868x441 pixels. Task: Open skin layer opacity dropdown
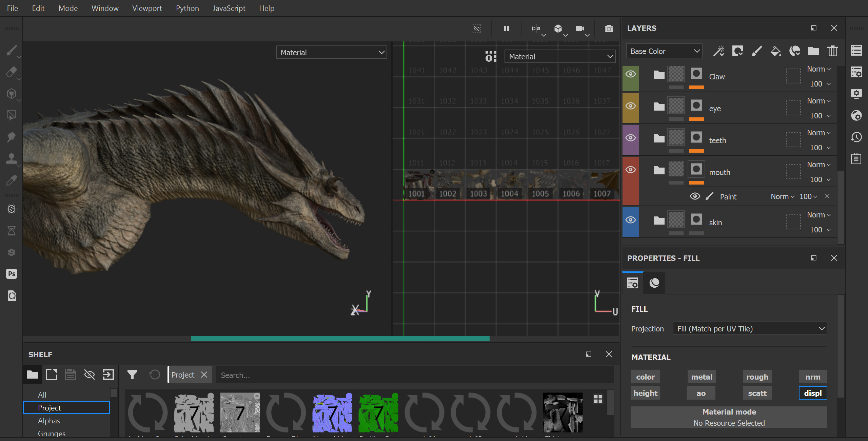click(x=820, y=230)
